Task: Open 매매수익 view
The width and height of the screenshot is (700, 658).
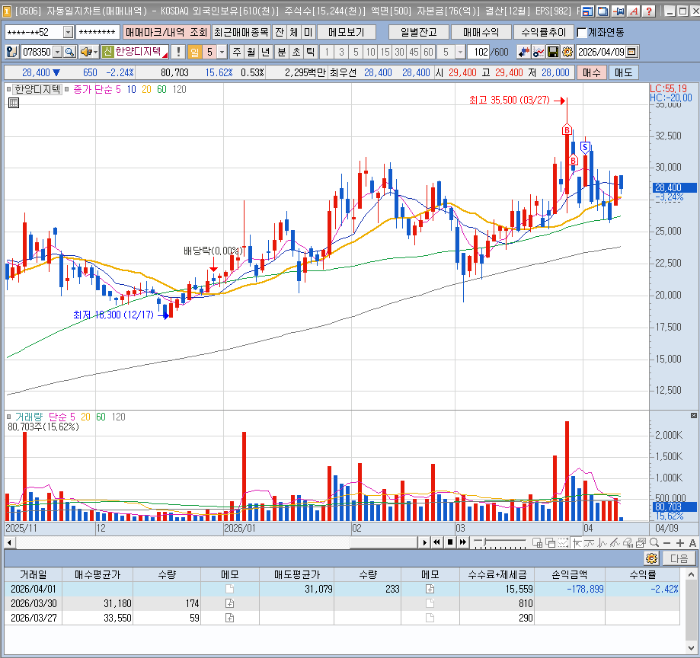Action: point(481,32)
